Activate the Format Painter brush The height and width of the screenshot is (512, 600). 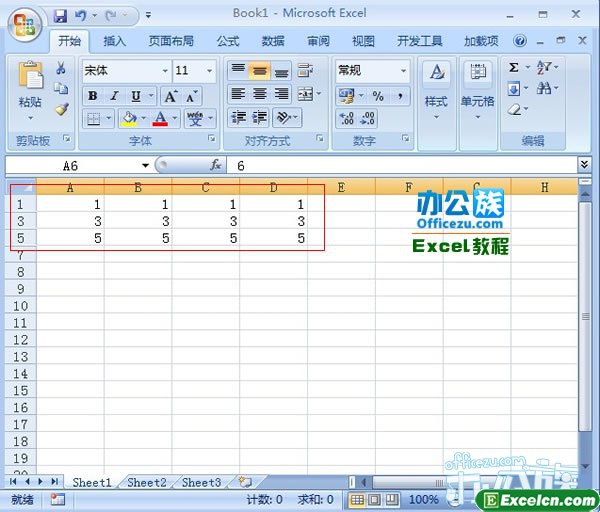[62, 109]
